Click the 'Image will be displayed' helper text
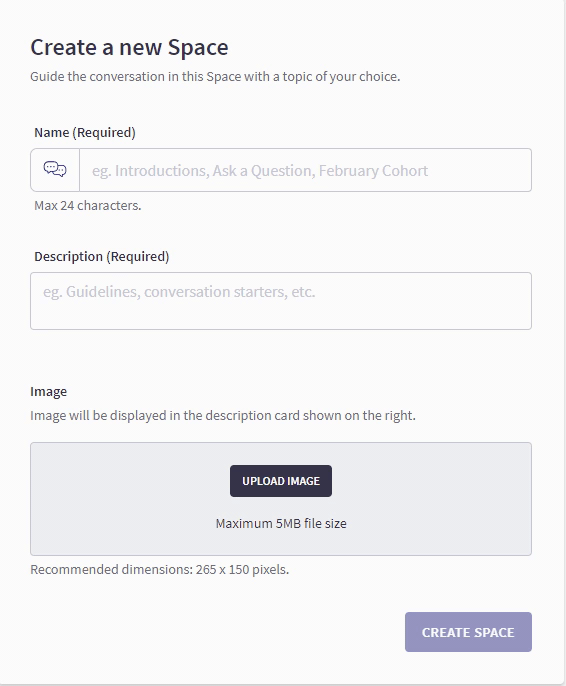566x686 pixels. point(223,415)
